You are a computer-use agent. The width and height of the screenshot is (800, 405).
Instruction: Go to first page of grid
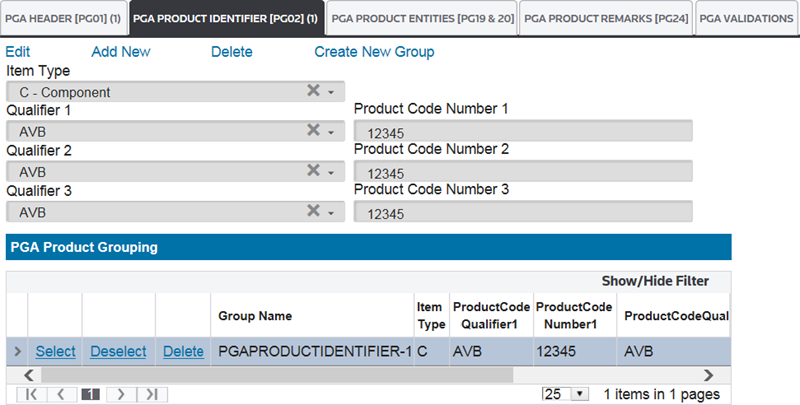pyautogui.click(x=32, y=394)
